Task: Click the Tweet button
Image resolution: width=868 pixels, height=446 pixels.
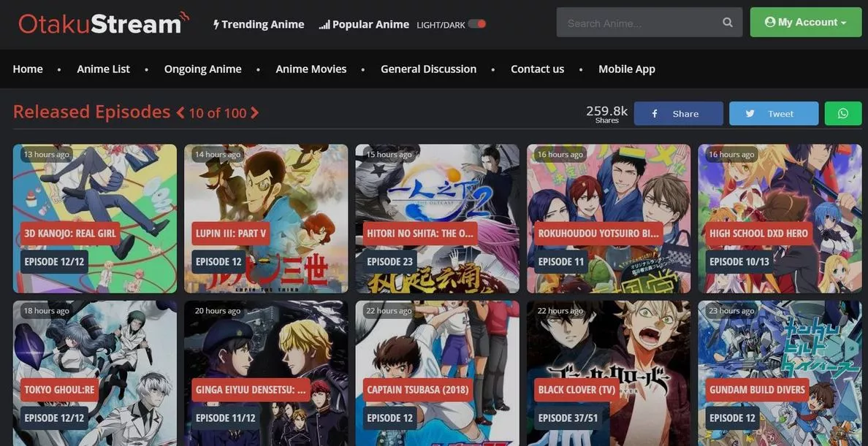Action: [x=774, y=113]
